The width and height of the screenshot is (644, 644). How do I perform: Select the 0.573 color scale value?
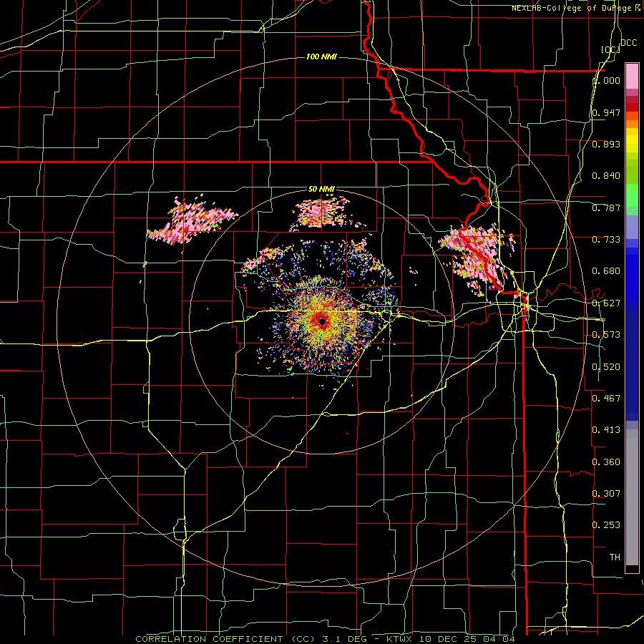pos(606,335)
